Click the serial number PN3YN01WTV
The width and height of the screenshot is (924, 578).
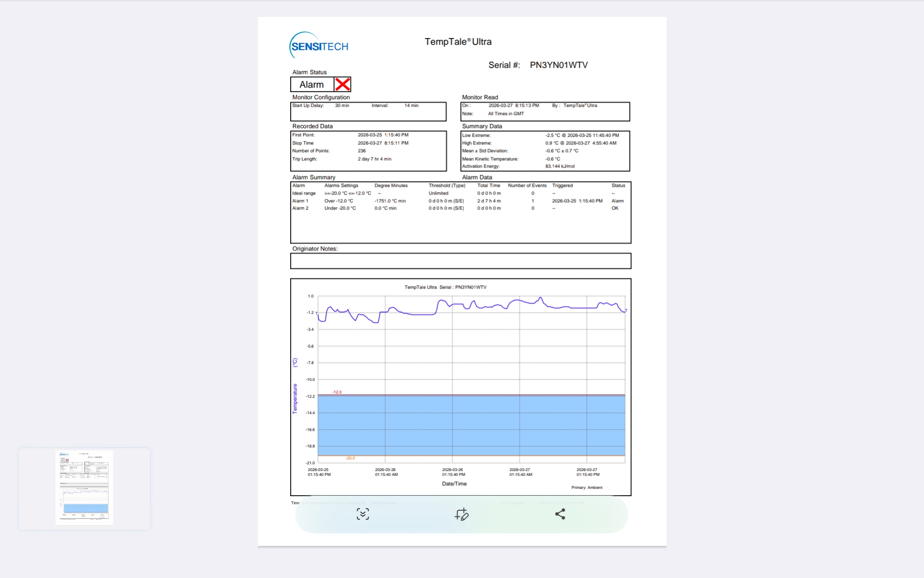(x=558, y=65)
